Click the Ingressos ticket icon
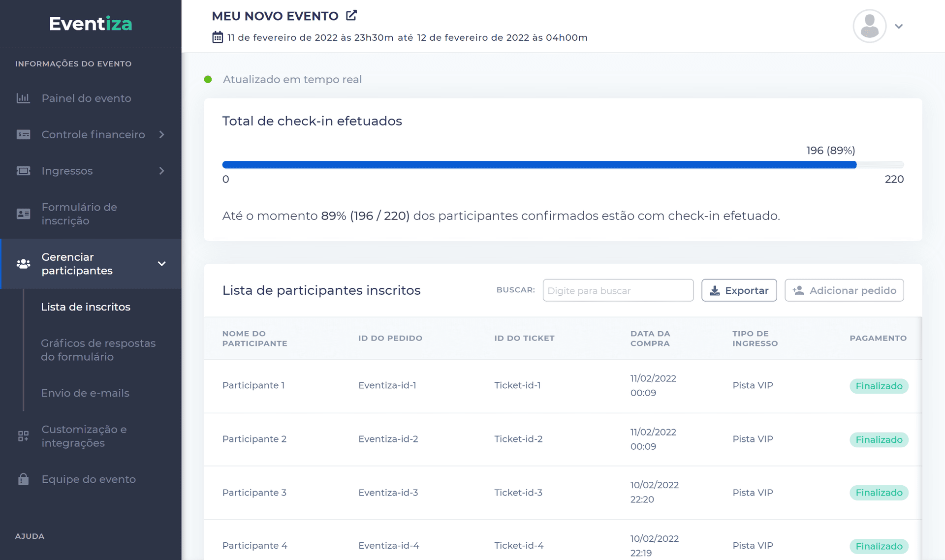Screen dimensions: 945x560 [23, 171]
